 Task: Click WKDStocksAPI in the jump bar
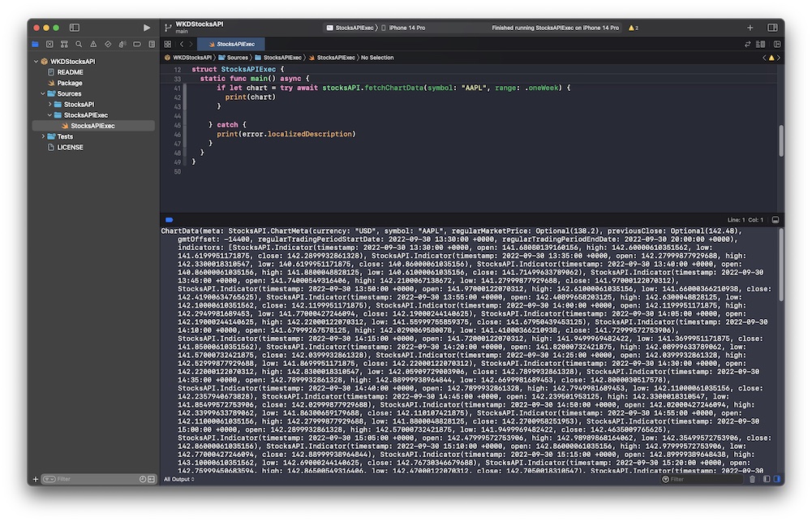pos(188,58)
